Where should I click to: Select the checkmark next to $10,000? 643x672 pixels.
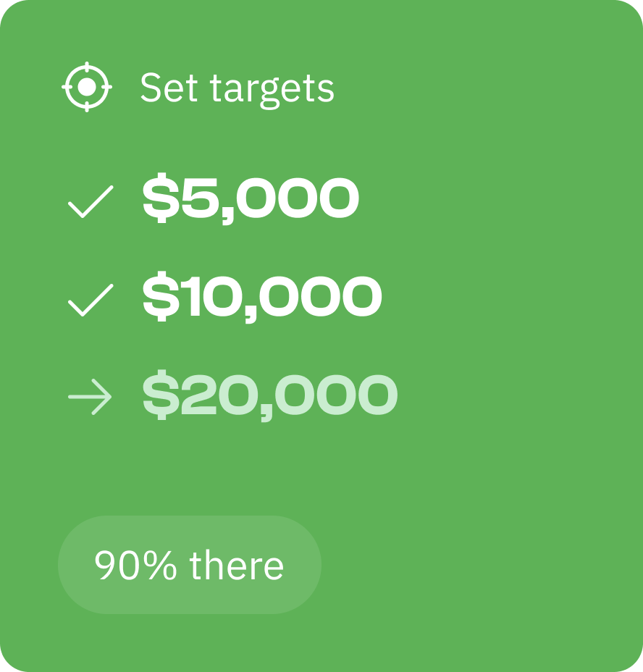[91, 301]
